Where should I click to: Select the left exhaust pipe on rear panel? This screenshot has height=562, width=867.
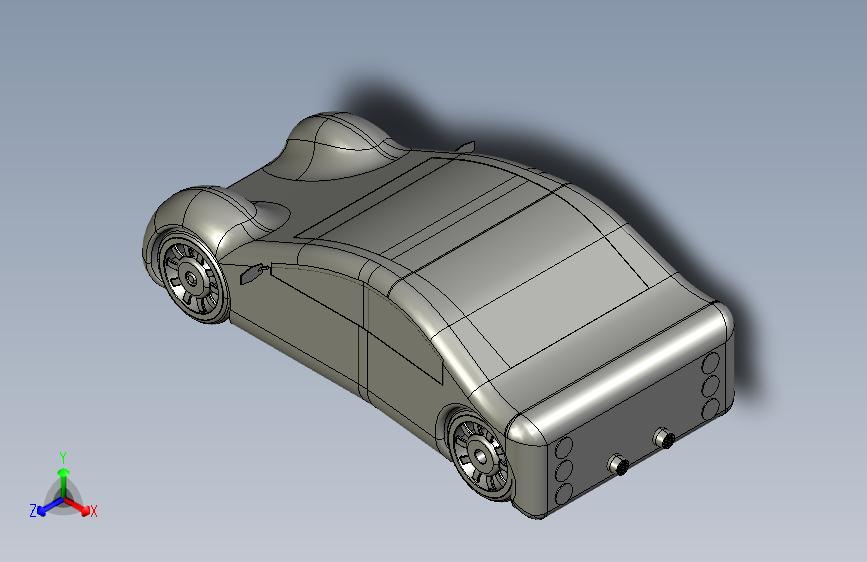pos(619,465)
